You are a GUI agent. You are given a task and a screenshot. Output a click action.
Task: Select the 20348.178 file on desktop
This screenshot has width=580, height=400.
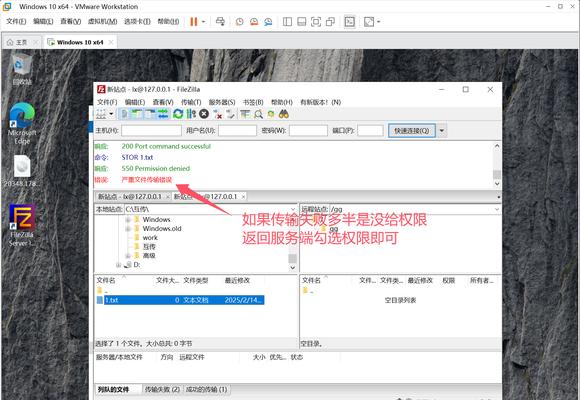[x=22, y=171]
